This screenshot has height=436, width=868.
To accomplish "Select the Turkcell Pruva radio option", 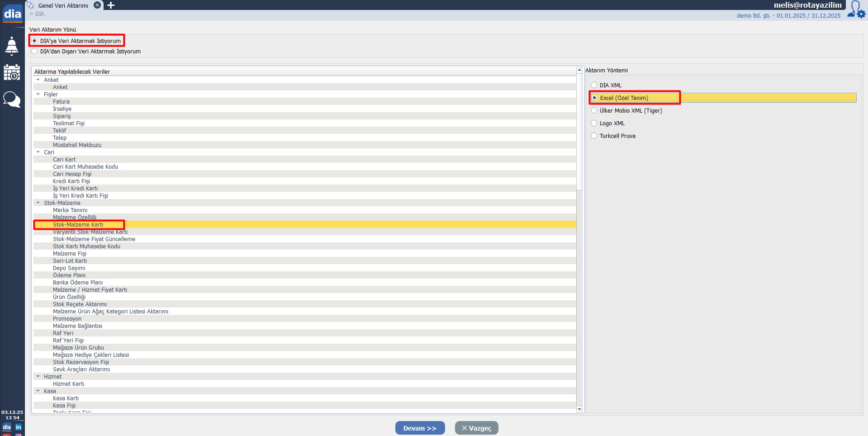I will tap(594, 136).
